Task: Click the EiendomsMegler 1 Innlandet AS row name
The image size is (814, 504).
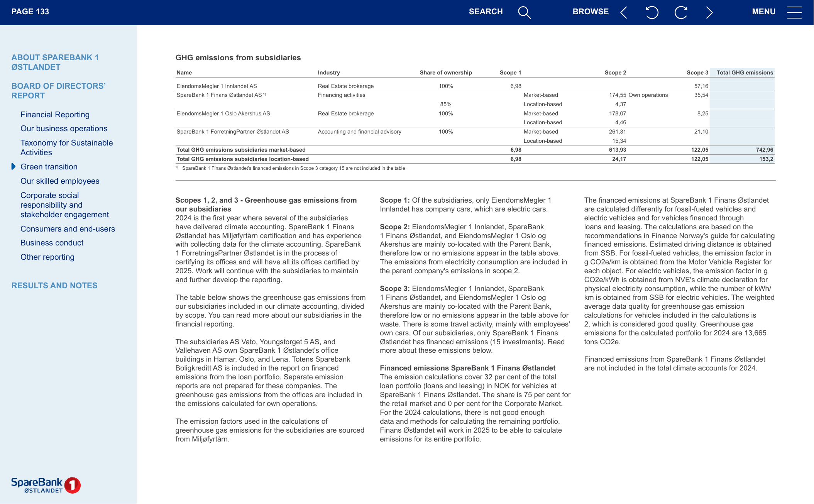Action: [217, 86]
